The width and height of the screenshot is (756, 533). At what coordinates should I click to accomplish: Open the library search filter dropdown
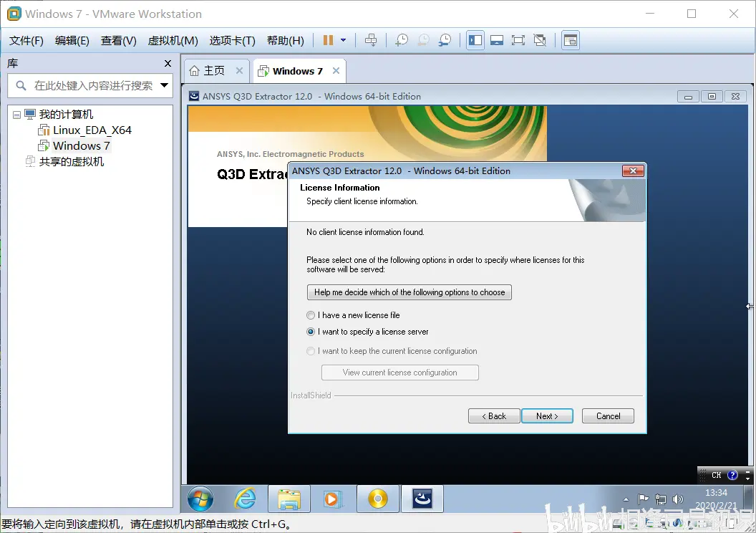(x=165, y=85)
